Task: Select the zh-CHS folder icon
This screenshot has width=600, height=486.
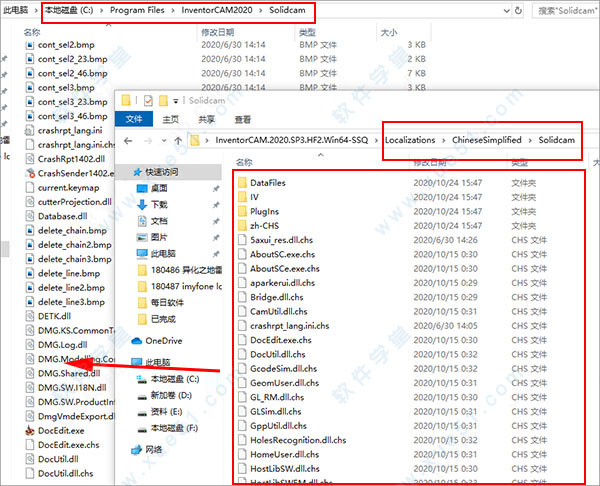Action: pyautogui.click(x=241, y=226)
